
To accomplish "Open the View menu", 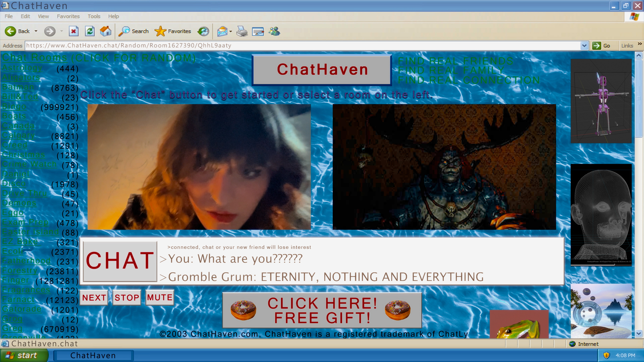I will (43, 16).
